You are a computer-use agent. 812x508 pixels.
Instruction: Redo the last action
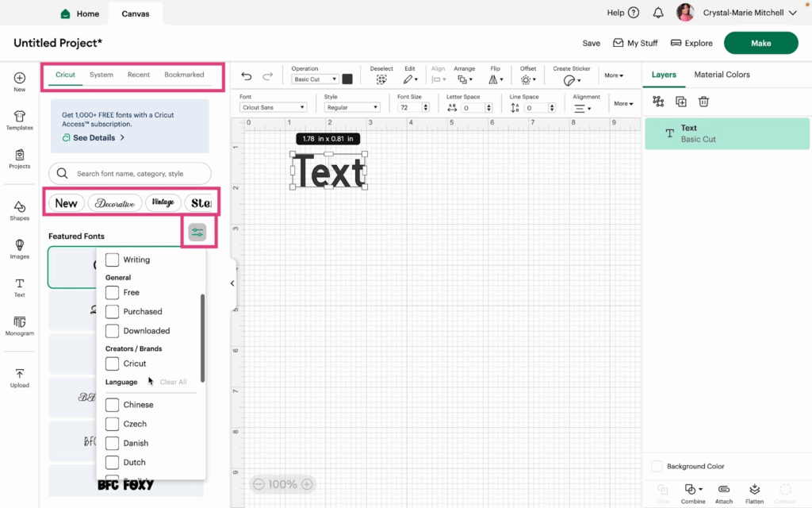[x=268, y=77]
